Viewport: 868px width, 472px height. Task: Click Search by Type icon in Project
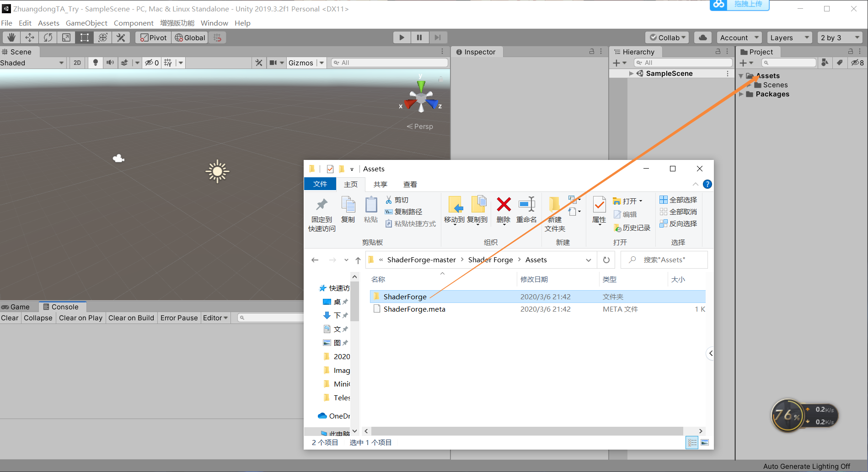point(825,63)
